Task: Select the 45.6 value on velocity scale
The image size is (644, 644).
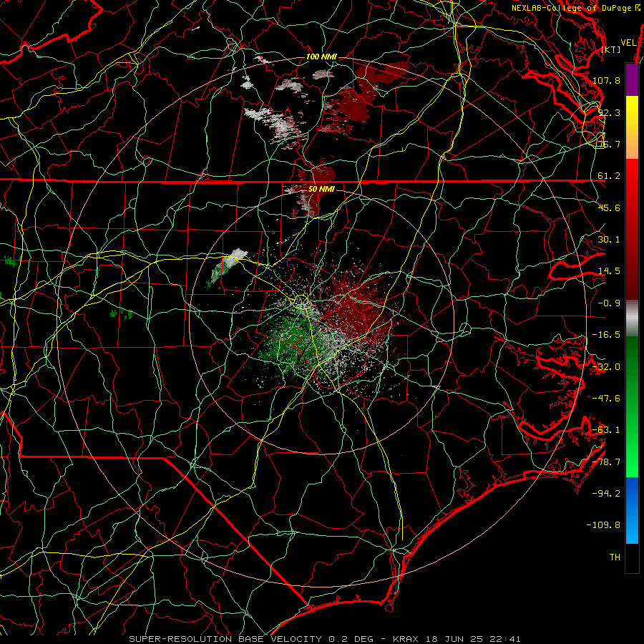Action: pyautogui.click(x=609, y=208)
